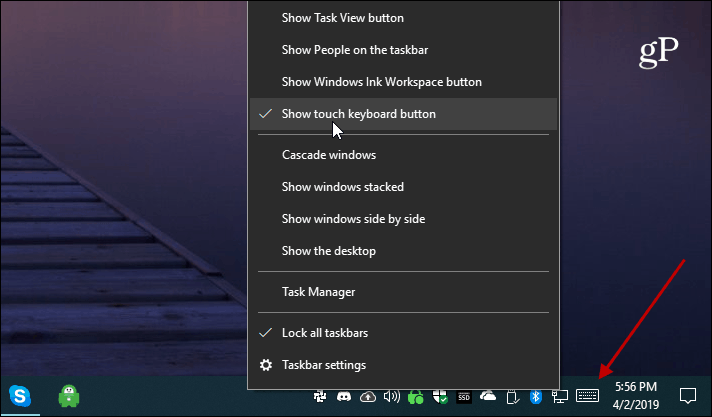Click the Windows Security shield tray icon

pos(440,397)
